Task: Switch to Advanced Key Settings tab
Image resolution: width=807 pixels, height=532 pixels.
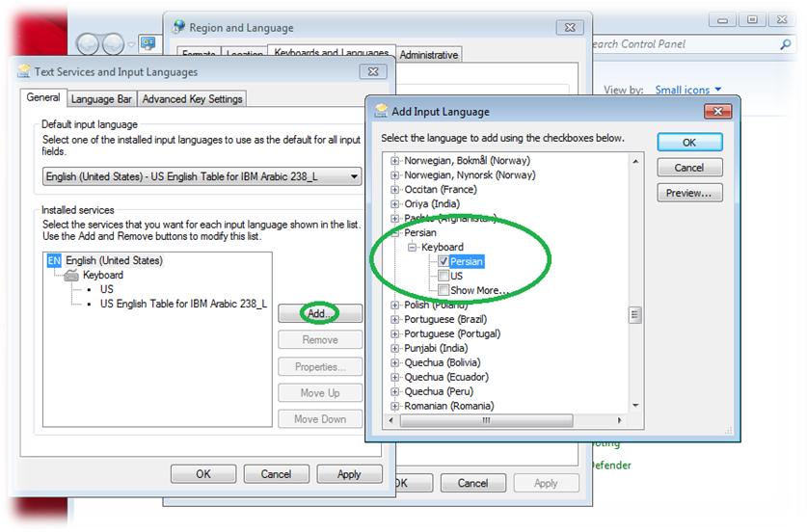Action: click(192, 98)
